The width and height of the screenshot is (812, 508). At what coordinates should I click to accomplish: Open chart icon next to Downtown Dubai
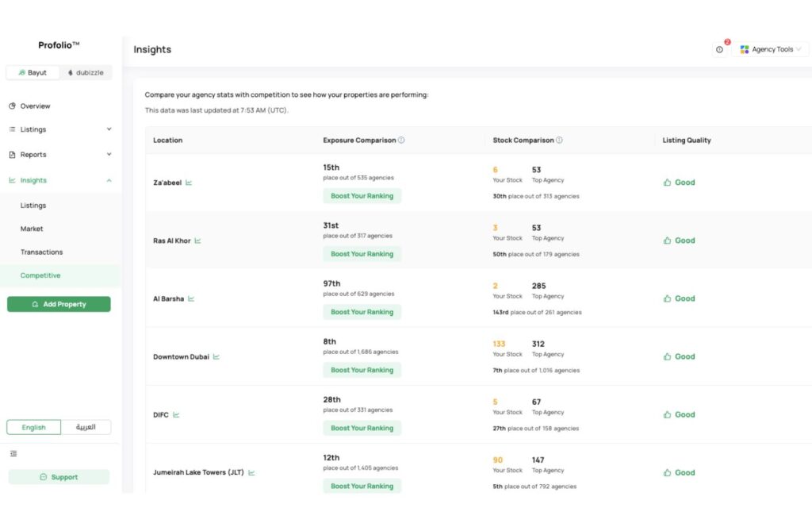pyautogui.click(x=216, y=356)
